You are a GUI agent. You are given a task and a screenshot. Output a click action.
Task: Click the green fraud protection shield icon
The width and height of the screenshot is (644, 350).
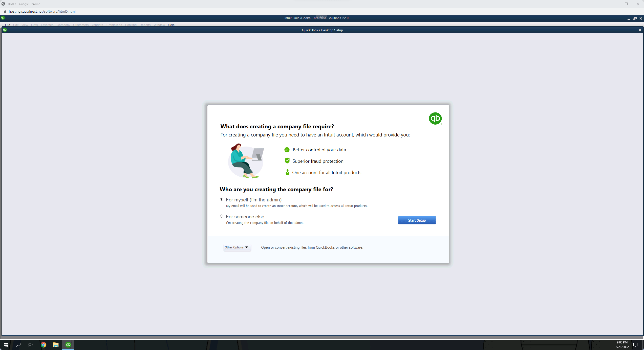click(287, 160)
